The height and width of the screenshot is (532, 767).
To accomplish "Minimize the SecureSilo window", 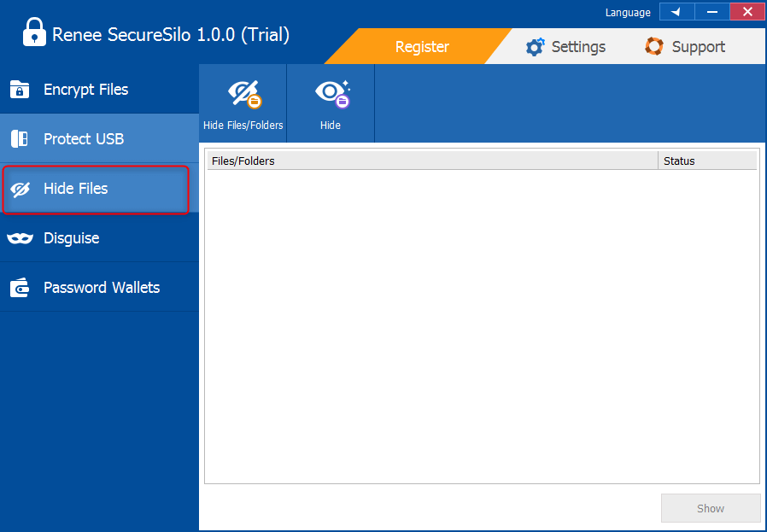I will 712,12.
